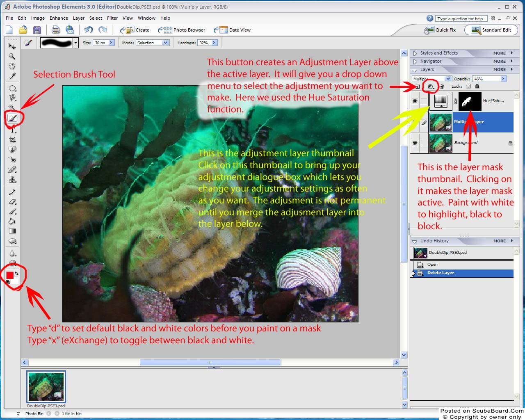Open MORE menu of Layers palette
The width and height of the screenshot is (525, 420).
tap(503, 70)
